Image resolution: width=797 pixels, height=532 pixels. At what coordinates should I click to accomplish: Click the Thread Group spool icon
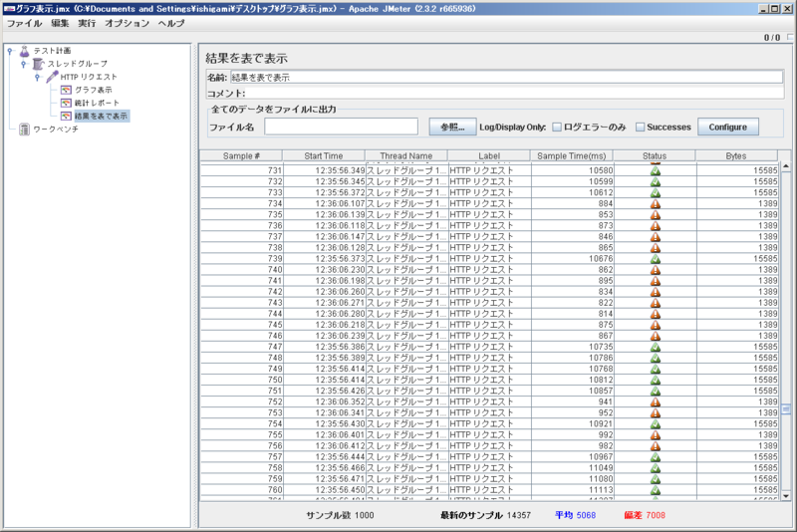click(38, 64)
